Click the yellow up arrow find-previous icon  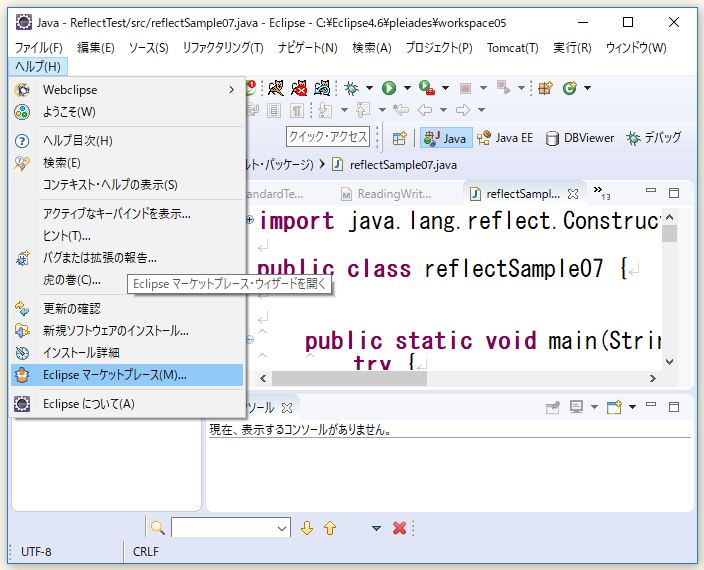pos(330,528)
